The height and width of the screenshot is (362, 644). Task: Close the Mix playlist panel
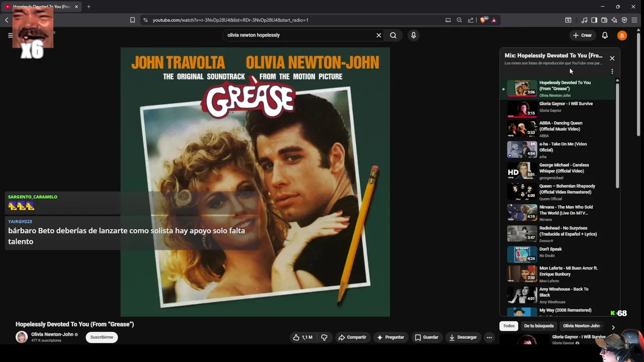(x=612, y=58)
